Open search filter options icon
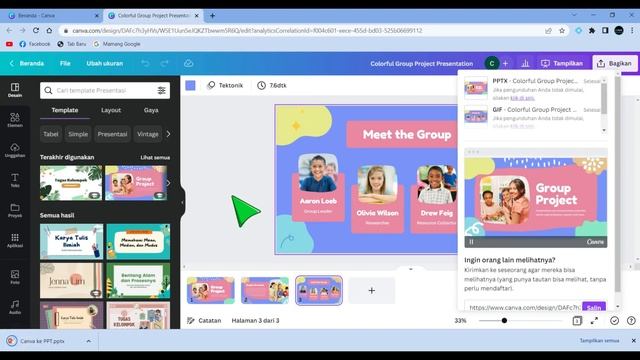Screen dimensions: 640x360 (162, 90)
